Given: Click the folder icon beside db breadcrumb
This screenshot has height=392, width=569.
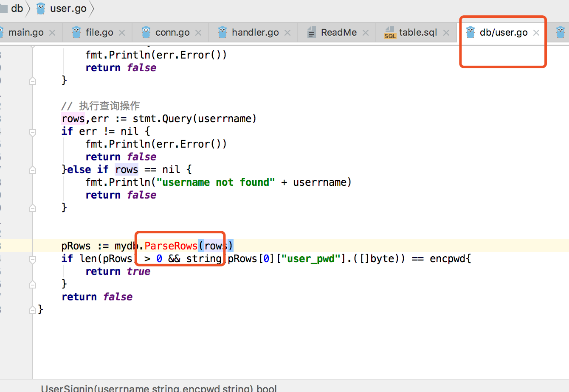Looking at the screenshot, I should tap(4, 8).
